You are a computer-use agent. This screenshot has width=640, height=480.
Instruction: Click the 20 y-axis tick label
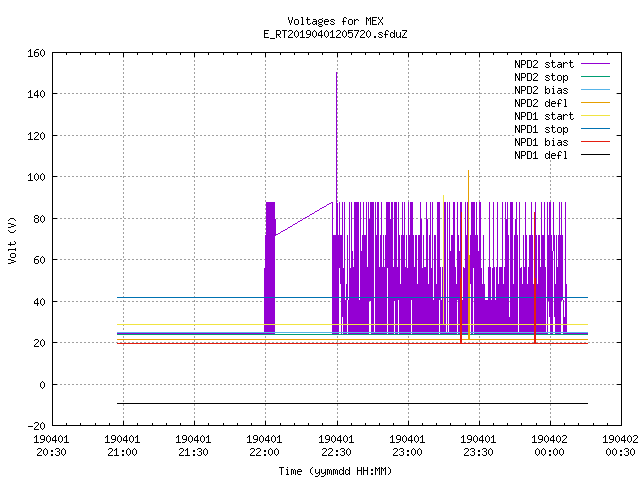coord(39,343)
